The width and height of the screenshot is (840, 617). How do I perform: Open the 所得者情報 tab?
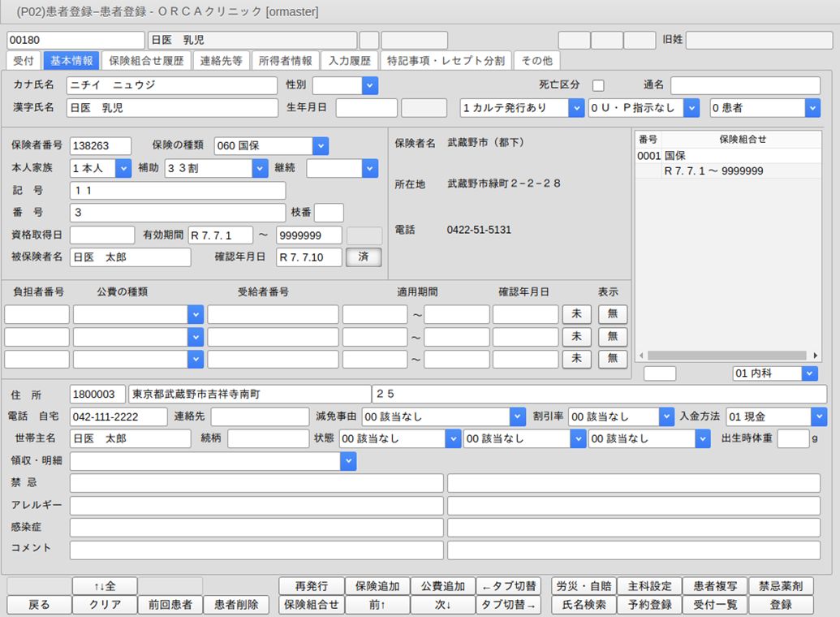pyautogui.click(x=285, y=61)
